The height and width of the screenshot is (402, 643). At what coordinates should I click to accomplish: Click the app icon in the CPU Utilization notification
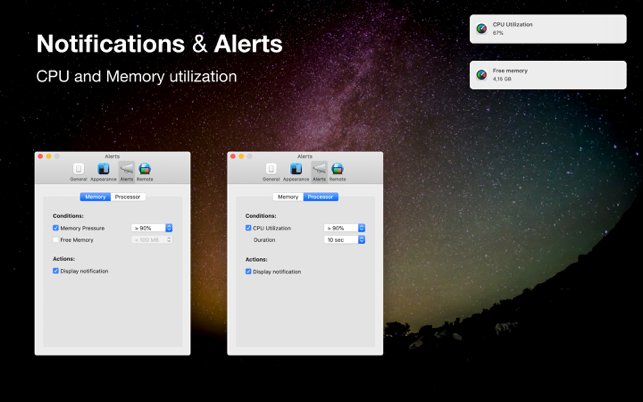tap(482, 29)
